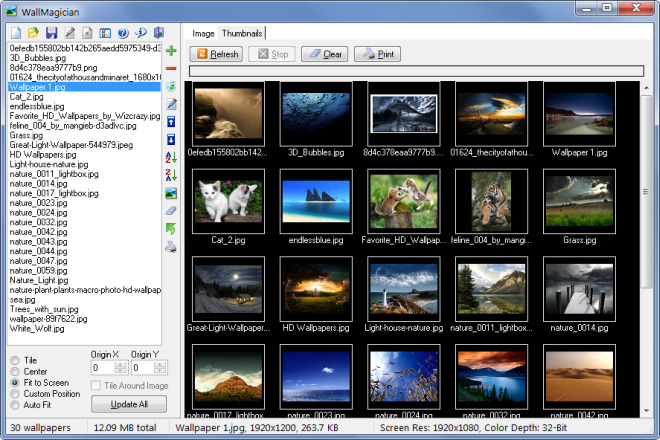
Task: Click the open folder icon in toolbar
Action: [34, 33]
